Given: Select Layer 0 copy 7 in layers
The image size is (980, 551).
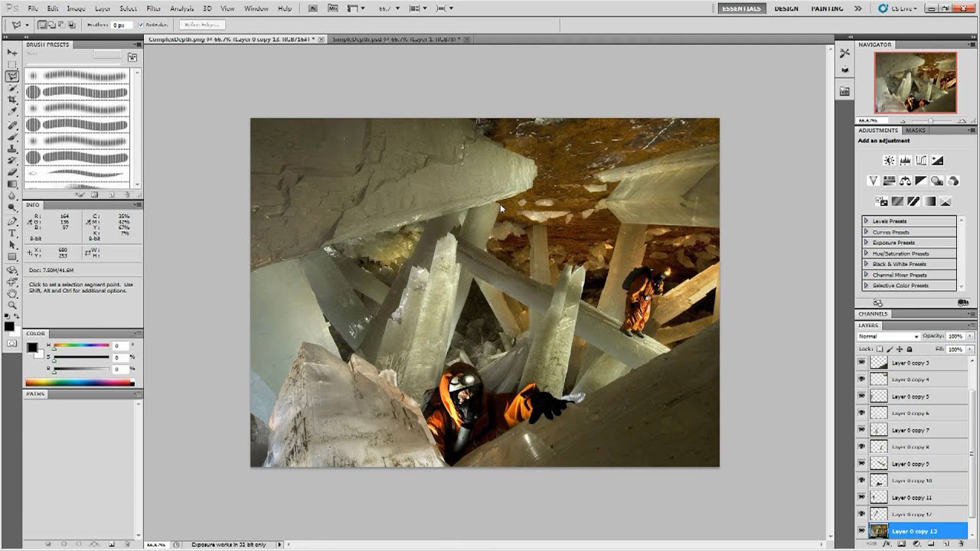Looking at the screenshot, I should pos(911,430).
